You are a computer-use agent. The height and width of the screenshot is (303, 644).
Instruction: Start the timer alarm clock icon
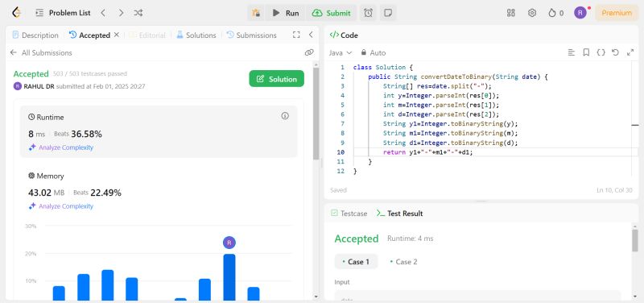[368, 13]
